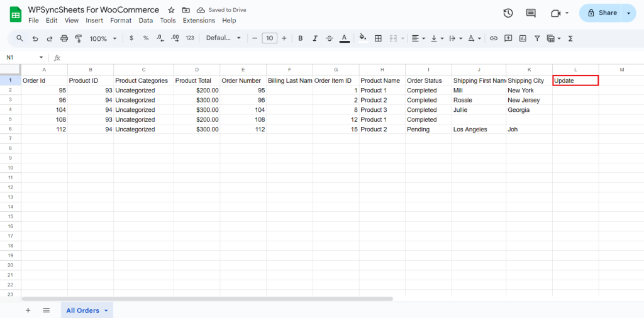Click the font size 10 field
This screenshot has height=318, width=644.
point(269,38)
